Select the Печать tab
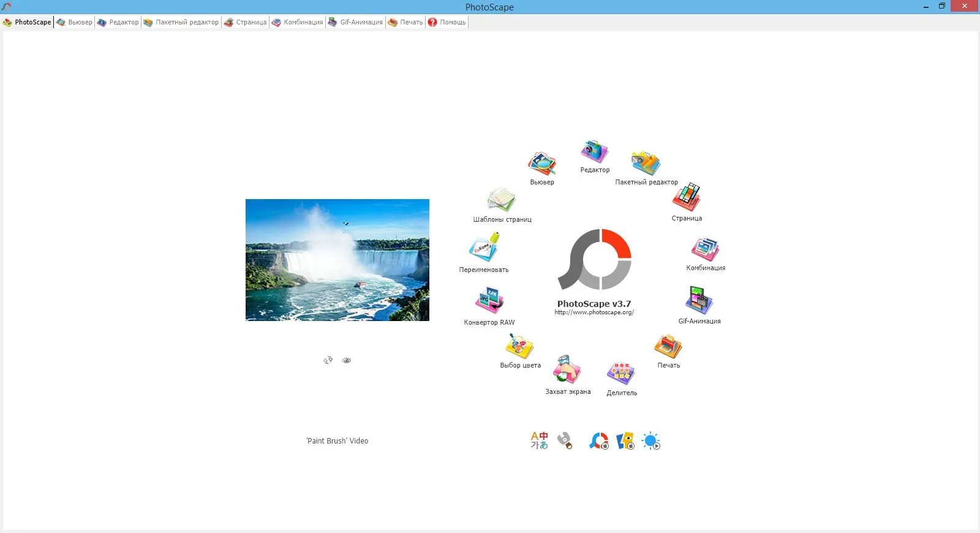 (405, 22)
